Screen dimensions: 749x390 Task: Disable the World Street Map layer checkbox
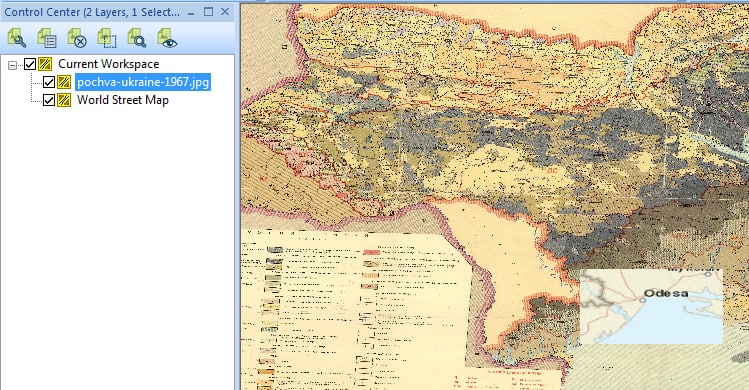(49, 100)
